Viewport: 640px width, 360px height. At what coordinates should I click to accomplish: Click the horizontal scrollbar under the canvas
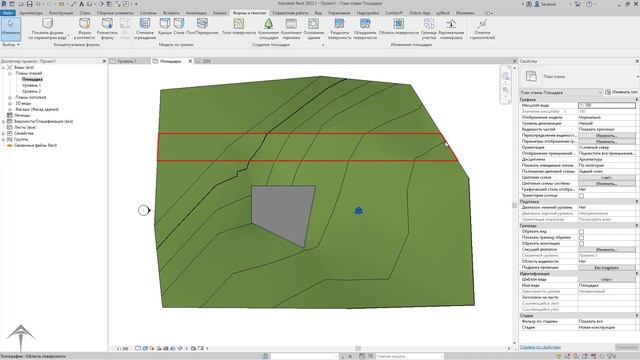click(358, 349)
